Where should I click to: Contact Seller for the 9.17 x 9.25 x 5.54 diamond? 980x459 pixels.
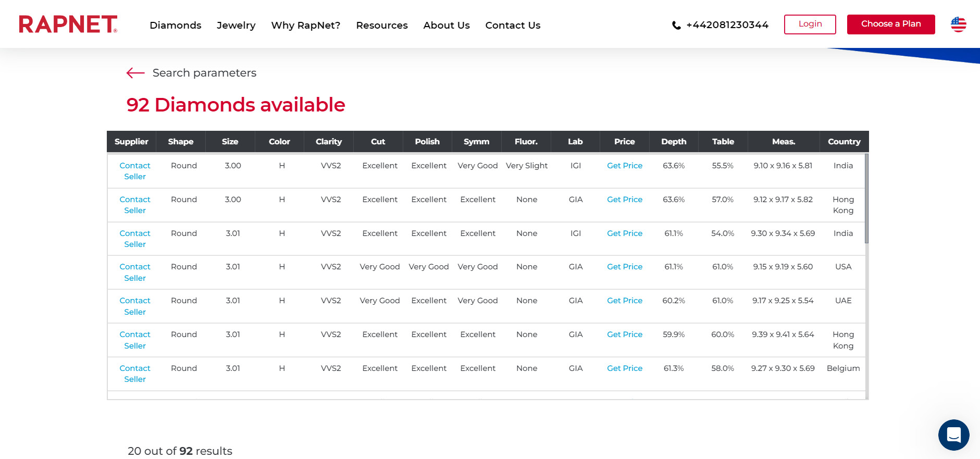[135, 306]
